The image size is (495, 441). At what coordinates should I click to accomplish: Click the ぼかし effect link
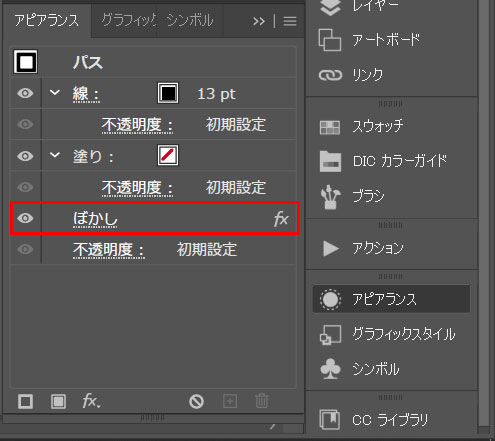[95, 219]
